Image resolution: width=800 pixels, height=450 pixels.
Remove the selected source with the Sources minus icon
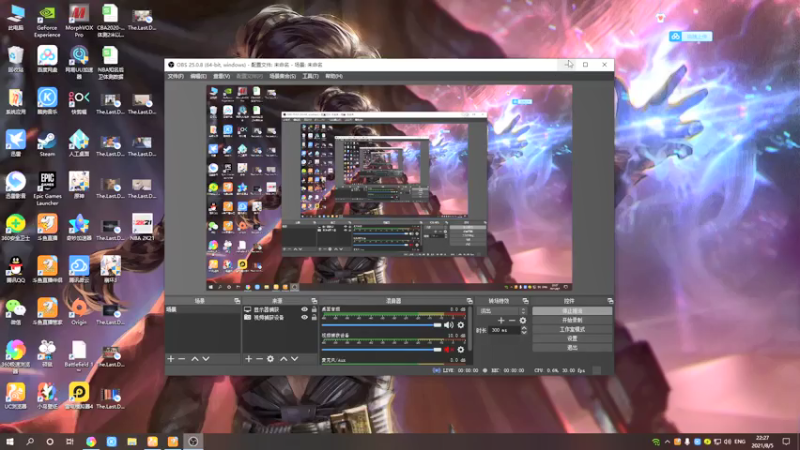[259, 359]
